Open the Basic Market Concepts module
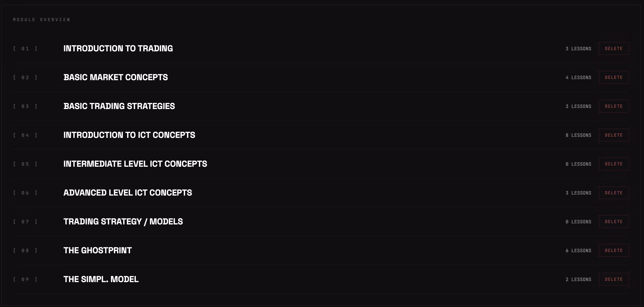The width and height of the screenshot is (644, 307). click(115, 77)
